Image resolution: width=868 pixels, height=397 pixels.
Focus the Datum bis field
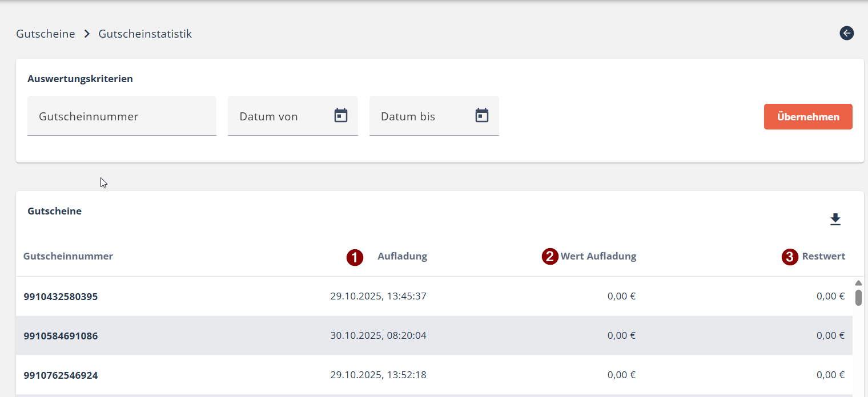pos(434,116)
